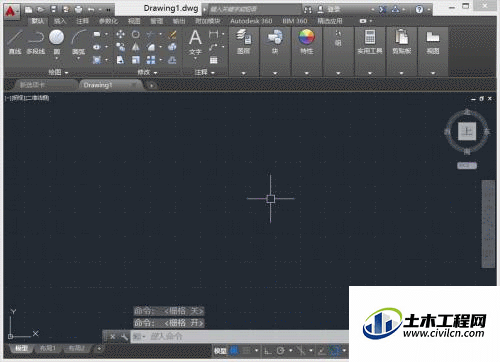Select the Line (直线) drawing tool
The width and height of the screenshot is (500, 362).
coord(15,41)
